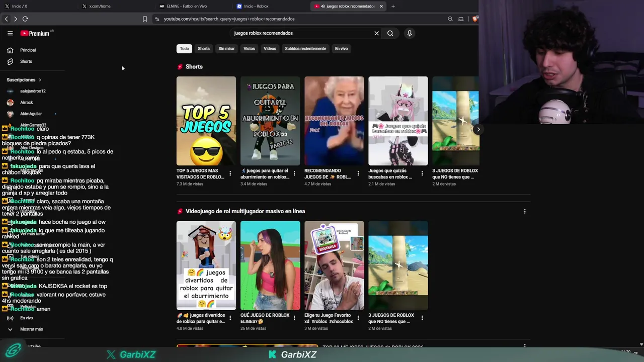Open the browser zoom magnifier icon
Screen dimensions: 644x362
click(x=450, y=19)
